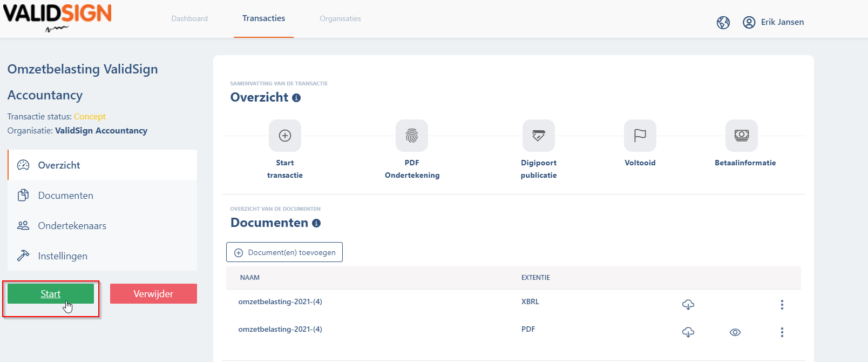Click the ValidSign Accountancy organisation name
This screenshot has height=362, width=868.
pyautogui.click(x=101, y=131)
